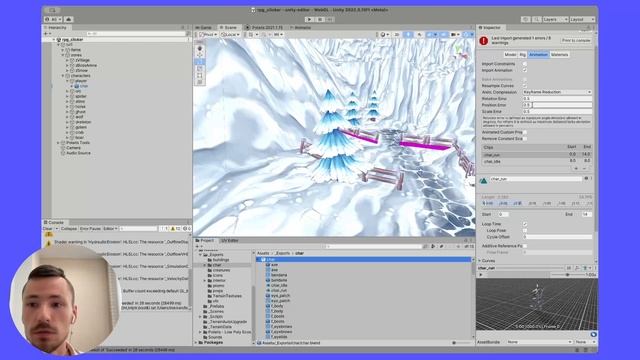Open the Local handle rotation dropdown

pyautogui.click(x=230, y=35)
